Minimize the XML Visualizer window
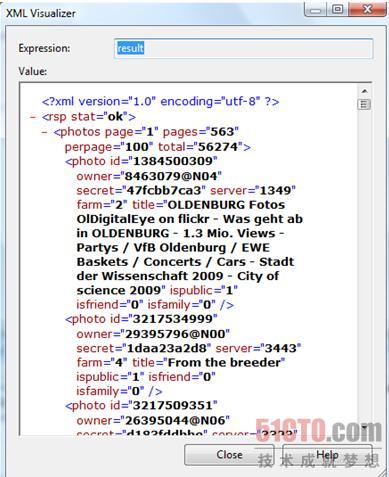389x477 pixels. coord(315,10)
